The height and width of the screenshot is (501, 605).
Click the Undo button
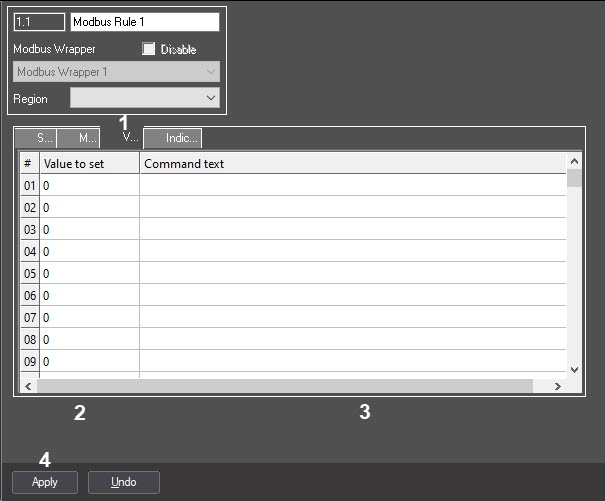123,482
